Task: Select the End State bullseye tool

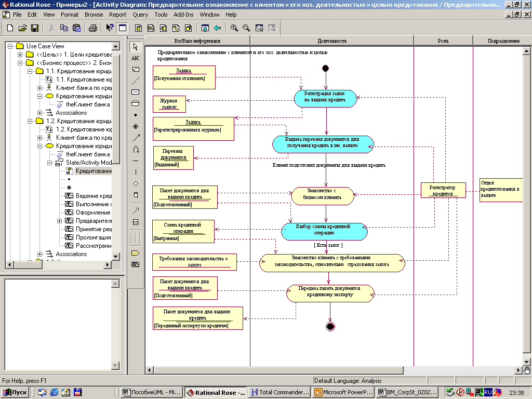Action: pyautogui.click(x=136, y=126)
